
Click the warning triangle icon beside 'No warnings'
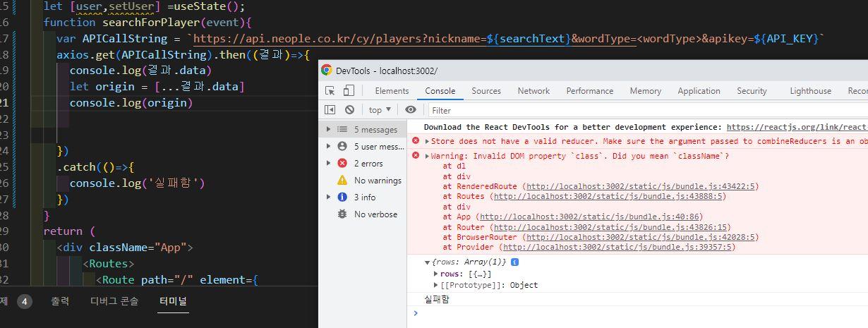click(x=342, y=180)
